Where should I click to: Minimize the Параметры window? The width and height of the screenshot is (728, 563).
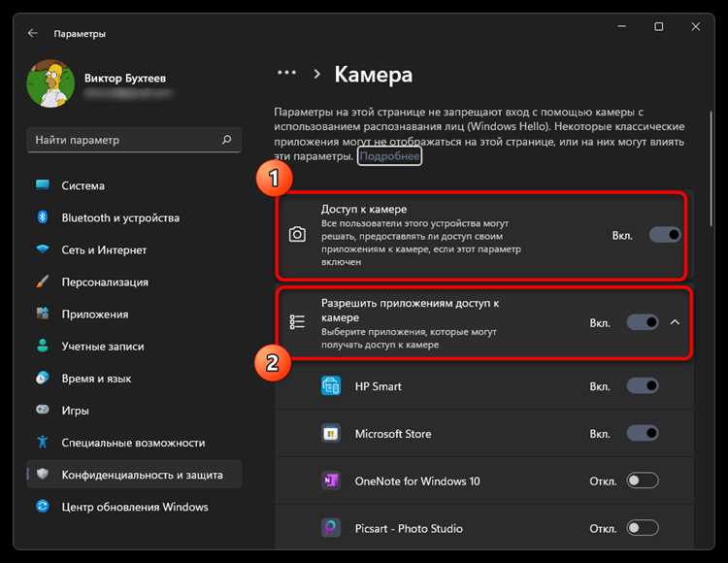coord(621,26)
